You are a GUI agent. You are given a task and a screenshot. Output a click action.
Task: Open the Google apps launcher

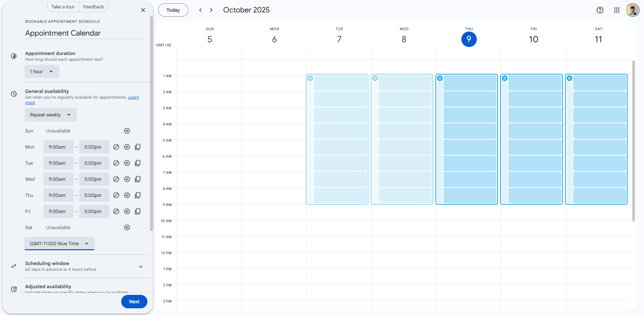coord(616,10)
